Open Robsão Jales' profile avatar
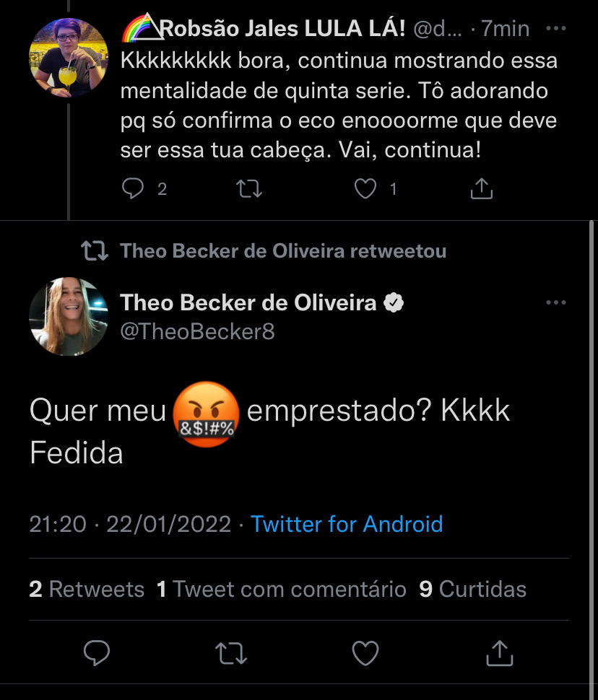598x700 pixels. point(68,58)
